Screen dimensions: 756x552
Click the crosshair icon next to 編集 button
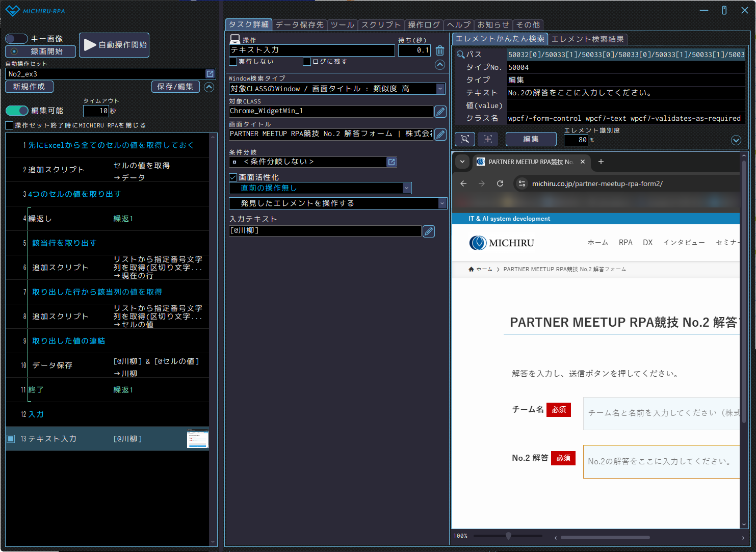click(488, 139)
